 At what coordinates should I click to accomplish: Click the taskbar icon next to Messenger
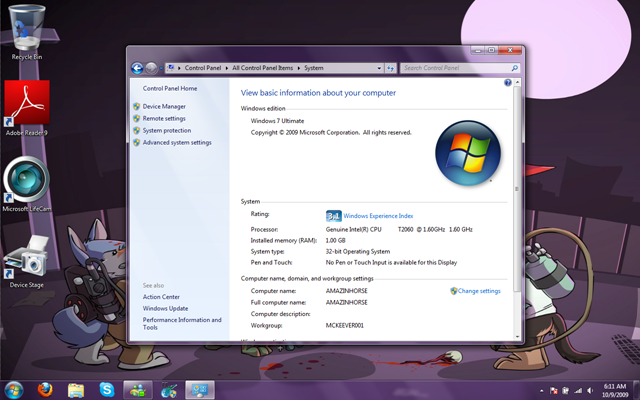(x=169, y=390)
